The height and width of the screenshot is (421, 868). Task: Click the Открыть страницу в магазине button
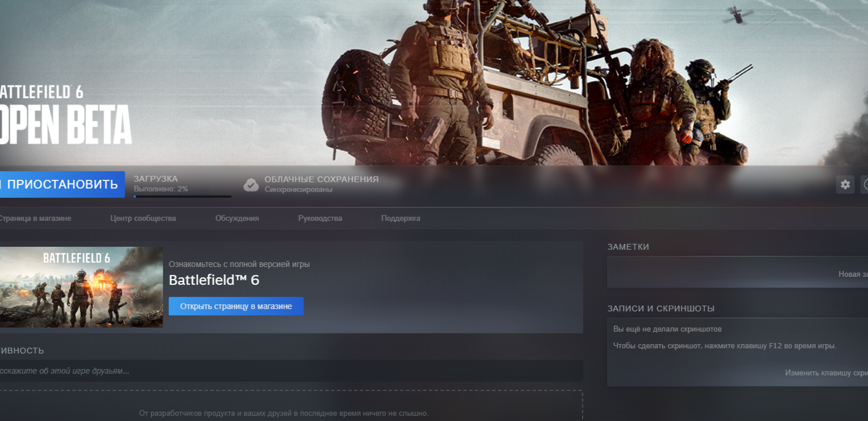pyautogui.click(x=236, y=306)
